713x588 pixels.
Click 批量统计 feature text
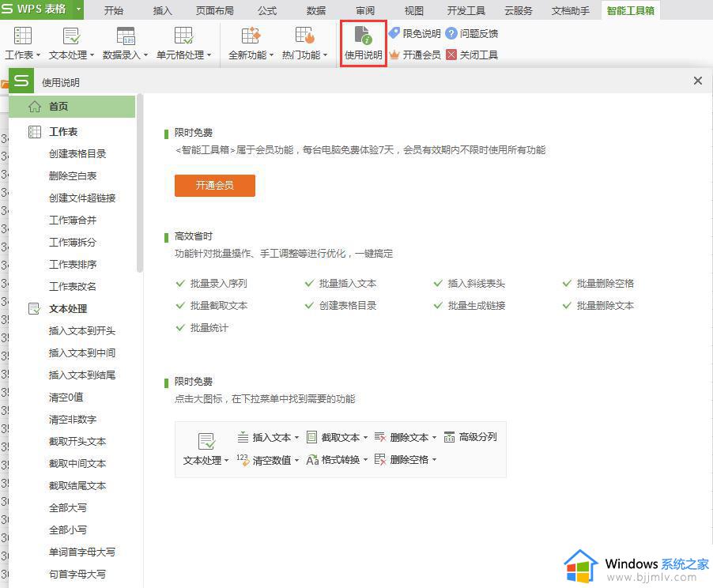209,328
